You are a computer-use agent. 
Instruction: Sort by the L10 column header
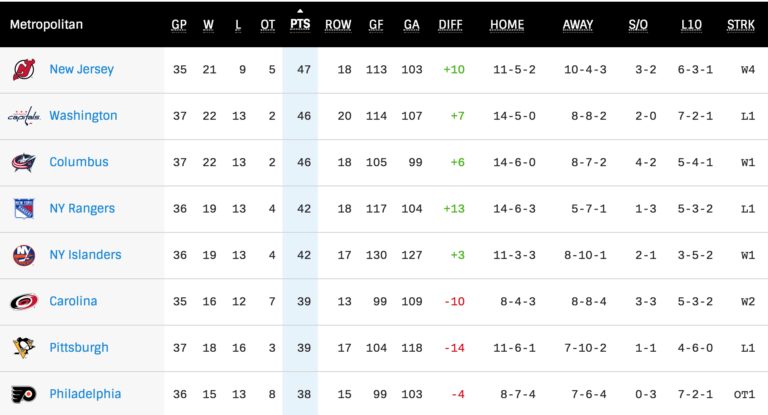pos(690,25)
